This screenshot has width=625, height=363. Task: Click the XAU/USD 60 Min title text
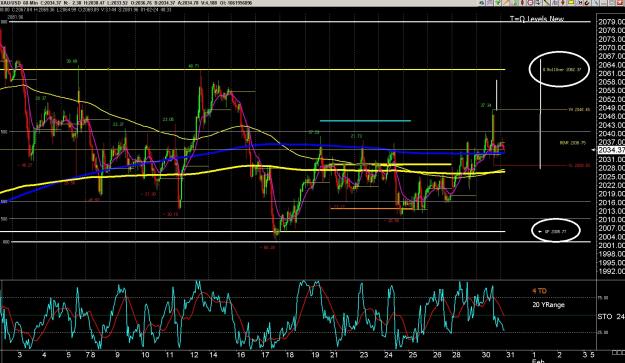(x=19, y=3)
